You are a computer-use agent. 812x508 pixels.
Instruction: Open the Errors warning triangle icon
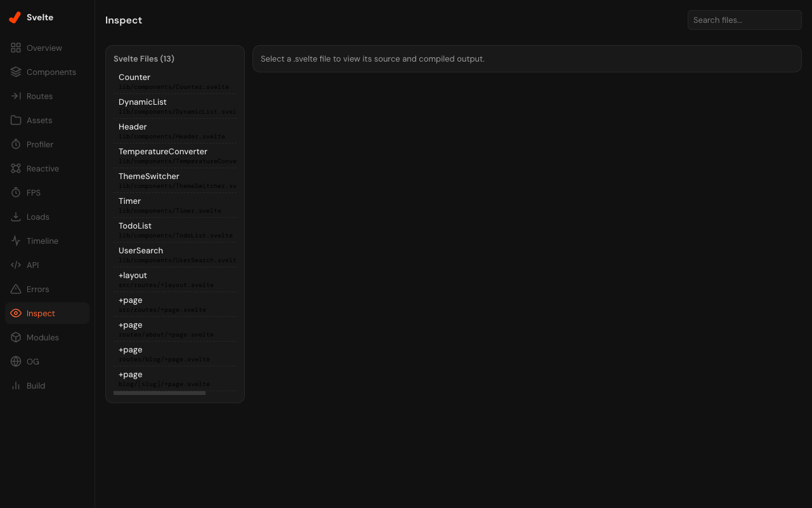[16, 289]
